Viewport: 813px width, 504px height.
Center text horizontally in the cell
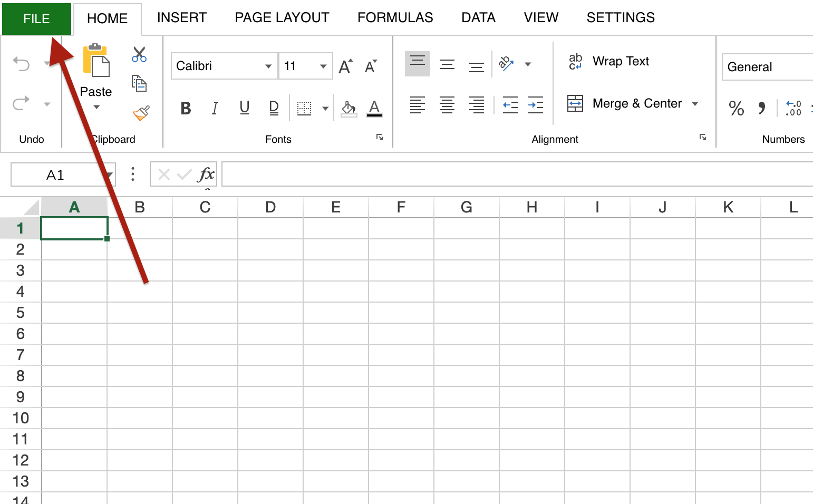coord(447,105)
